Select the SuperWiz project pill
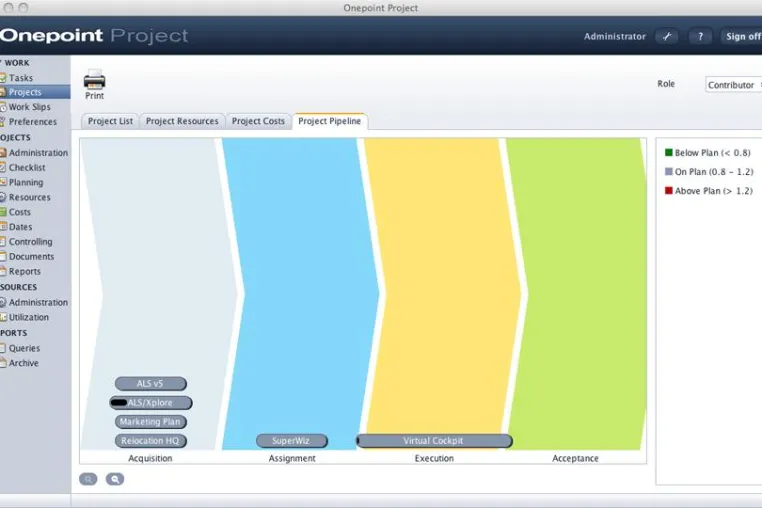Viewport: 762px width, 508px height. (x=292, y=441)
